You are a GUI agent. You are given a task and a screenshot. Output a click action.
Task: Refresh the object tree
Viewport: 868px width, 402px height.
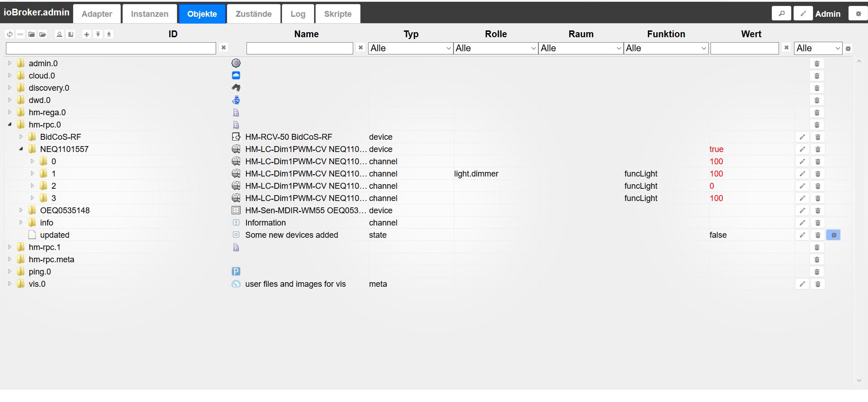pyautogui.click(x=10, y=34)
